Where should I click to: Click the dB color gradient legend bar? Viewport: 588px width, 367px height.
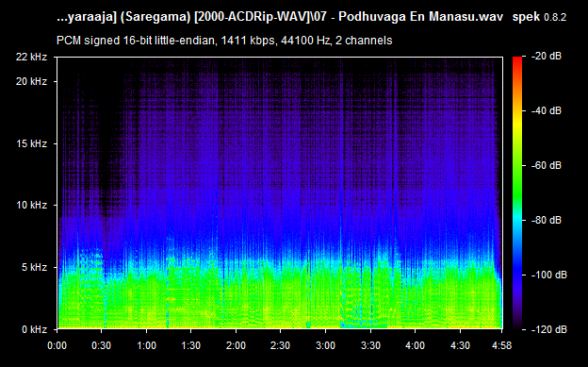pos(517,193)
